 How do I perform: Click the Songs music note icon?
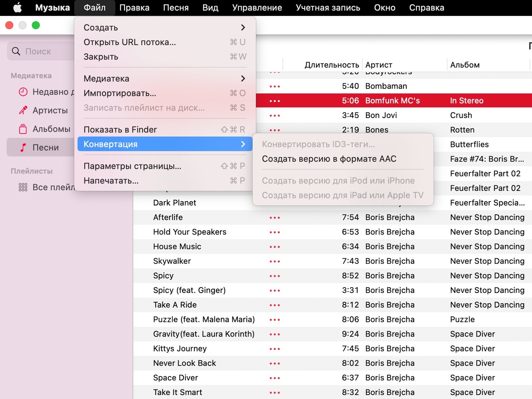point(23,148)
